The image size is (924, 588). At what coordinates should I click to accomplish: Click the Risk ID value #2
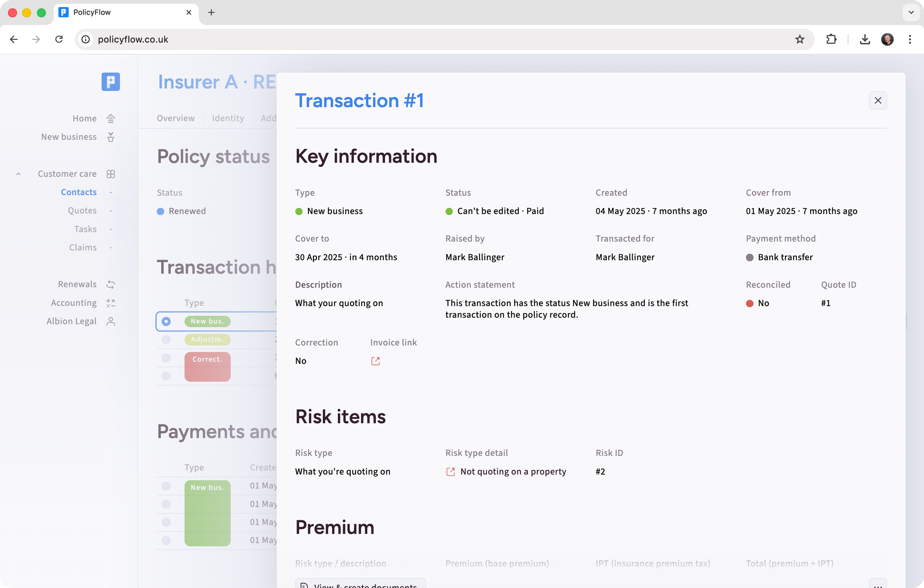pyautogui.click(x=600, y=471)
